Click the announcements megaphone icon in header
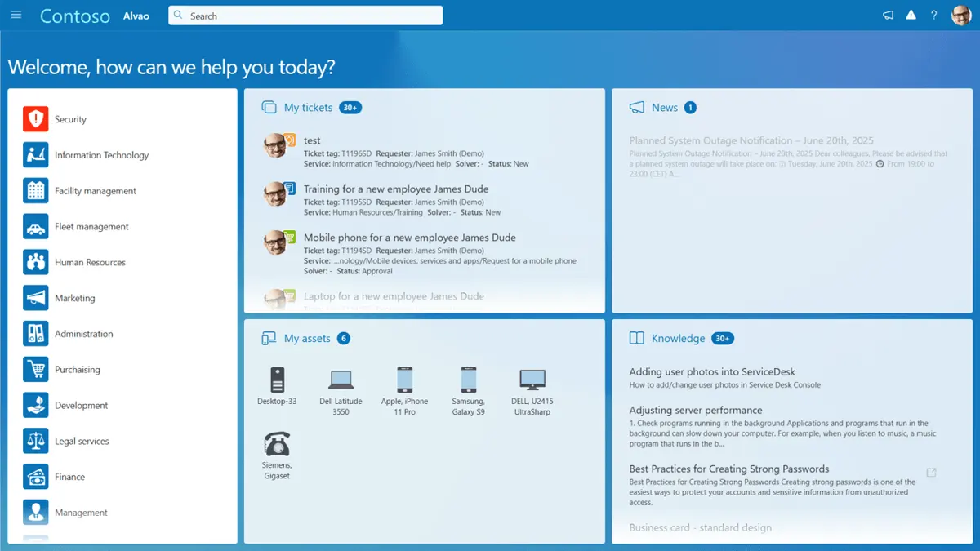Image resolution: width=980 pixels, height=551 pixels. pos(889,16)
